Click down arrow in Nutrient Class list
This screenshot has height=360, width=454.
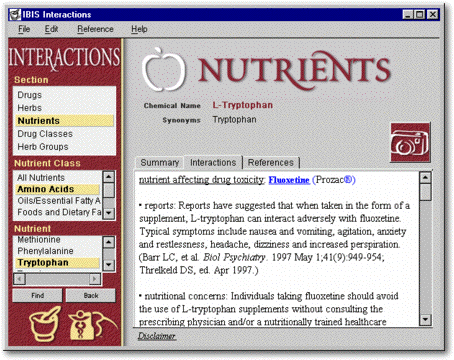tap(109, 212)
